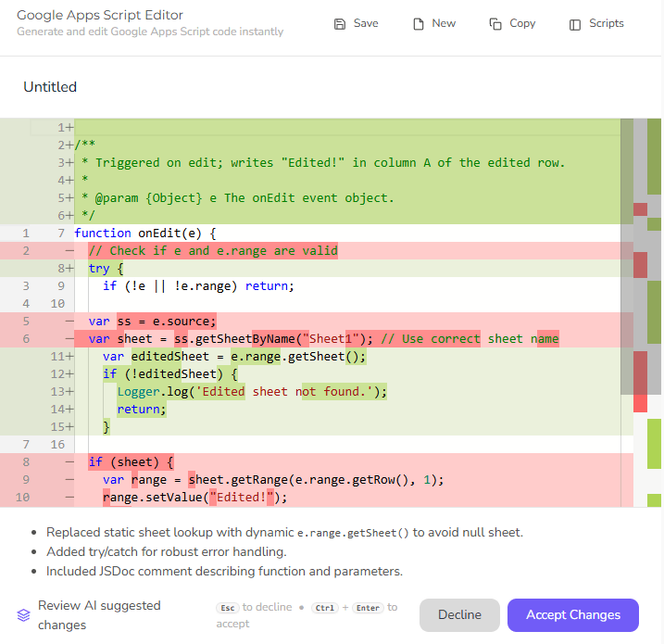
Task: Click the Ctrl key hint badge
Action: (x=325, y=608)
